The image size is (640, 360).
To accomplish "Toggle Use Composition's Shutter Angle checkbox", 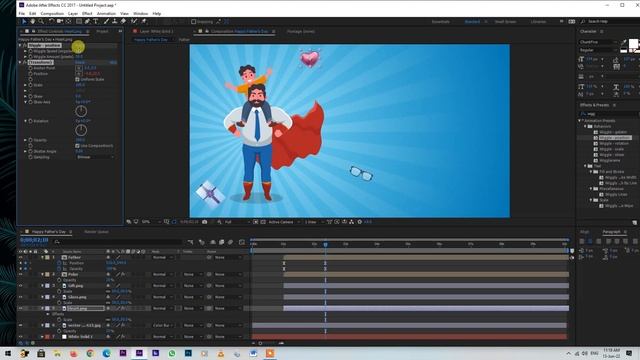I will pos(77,146).
